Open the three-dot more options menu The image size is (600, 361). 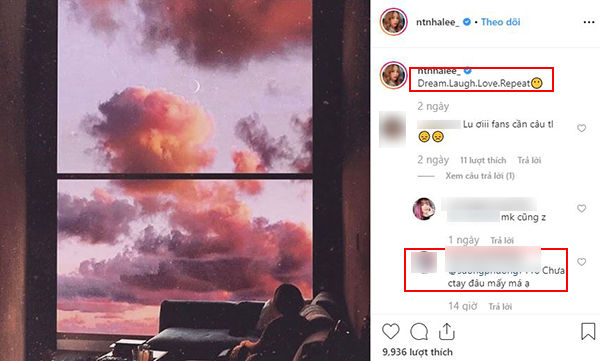[589, 22]
